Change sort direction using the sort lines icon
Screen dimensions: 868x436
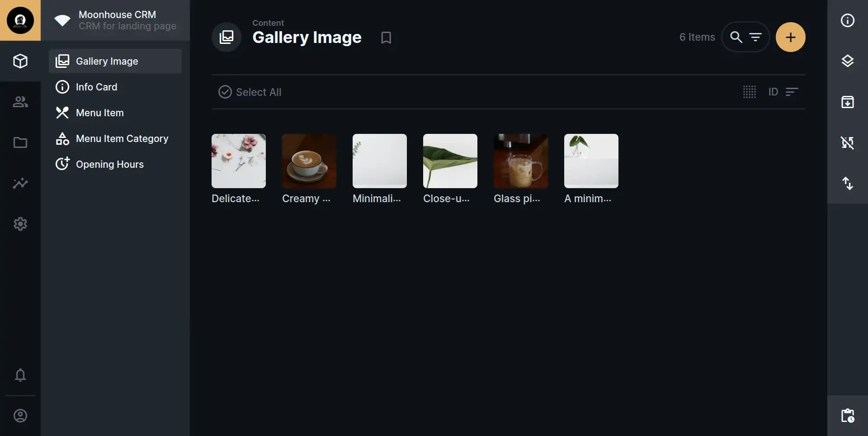(x=792, y=92)
